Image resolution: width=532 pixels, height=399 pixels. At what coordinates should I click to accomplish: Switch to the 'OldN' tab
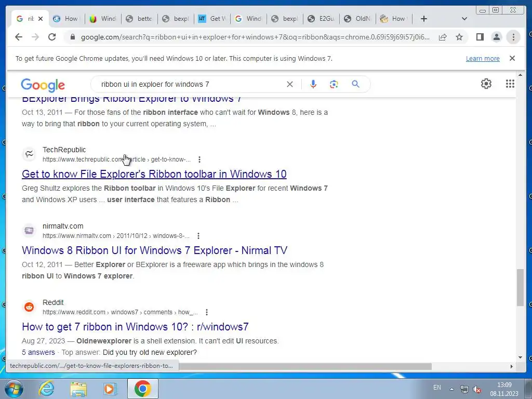click(357, 19)
